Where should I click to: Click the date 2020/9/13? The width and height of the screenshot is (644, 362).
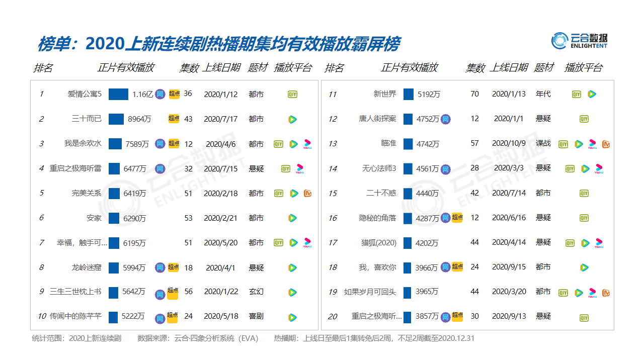(x=509, y=316)
